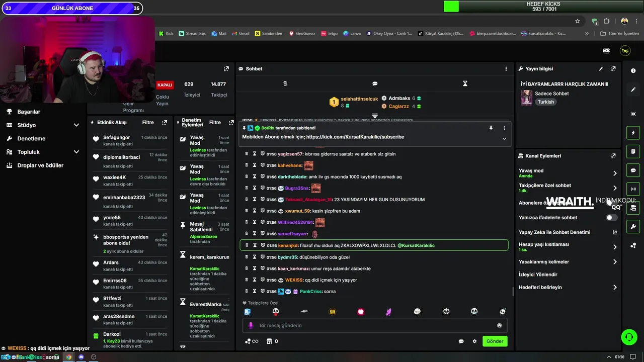Click the pencil icon in right sidebar
This screenshot has width=644, height=362.
[633, 89]
